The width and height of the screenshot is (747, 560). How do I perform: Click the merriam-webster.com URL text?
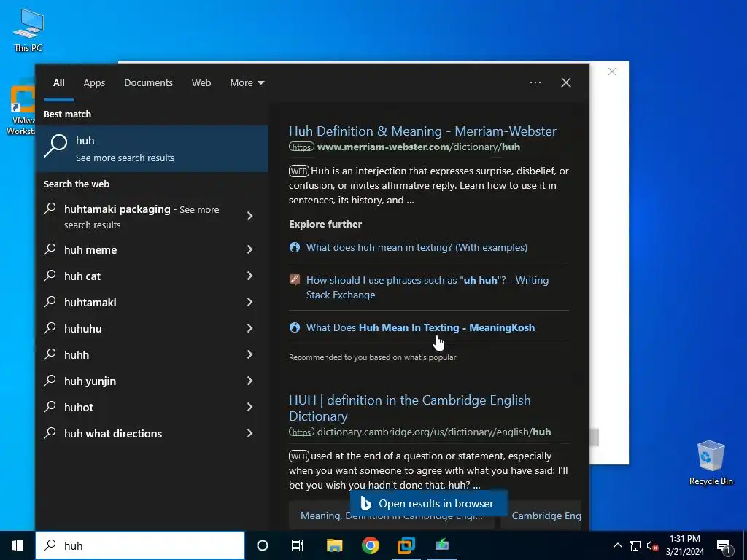(419, 147)
